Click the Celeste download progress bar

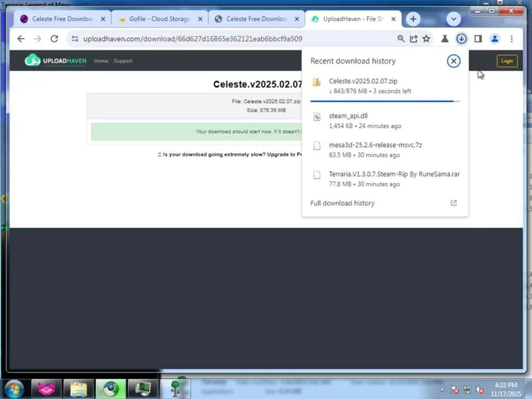coord(385,101)
